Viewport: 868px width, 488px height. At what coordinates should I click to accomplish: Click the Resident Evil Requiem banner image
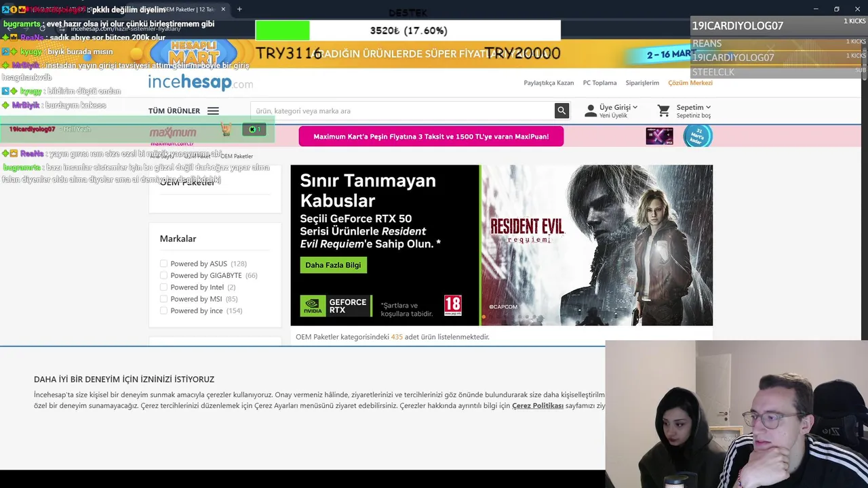point(597,245)
